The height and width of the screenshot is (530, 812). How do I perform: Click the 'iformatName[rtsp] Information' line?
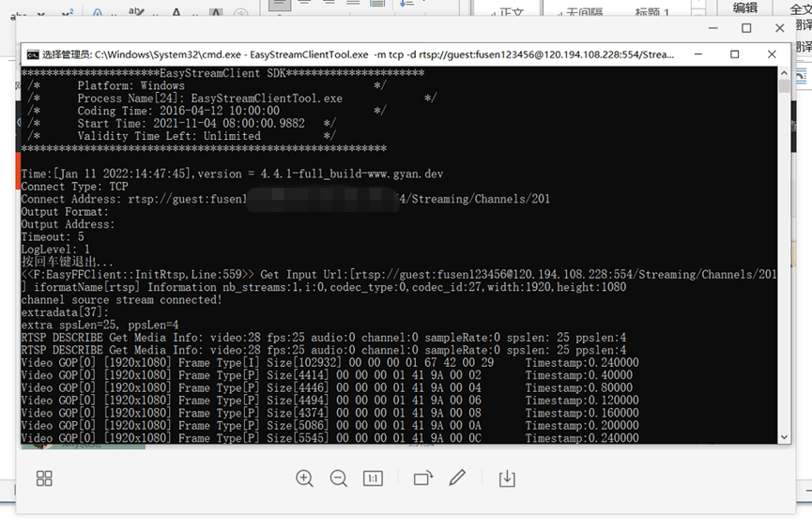tap(324, 287)
